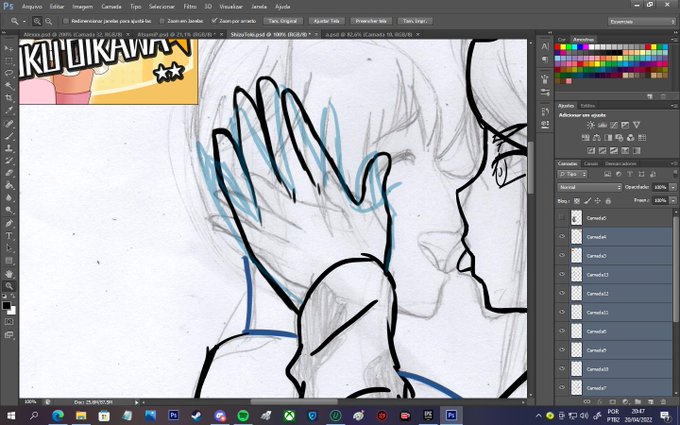
Task: Switch to the Cor panel tab
Action: click(562, 39)
